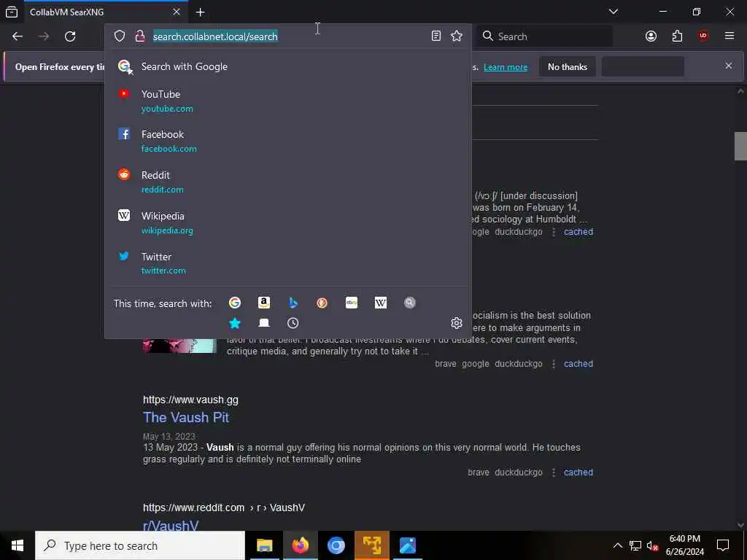This screenshot has height=560, width=747.
Task: Reload the current page
Action: (70, 36)
